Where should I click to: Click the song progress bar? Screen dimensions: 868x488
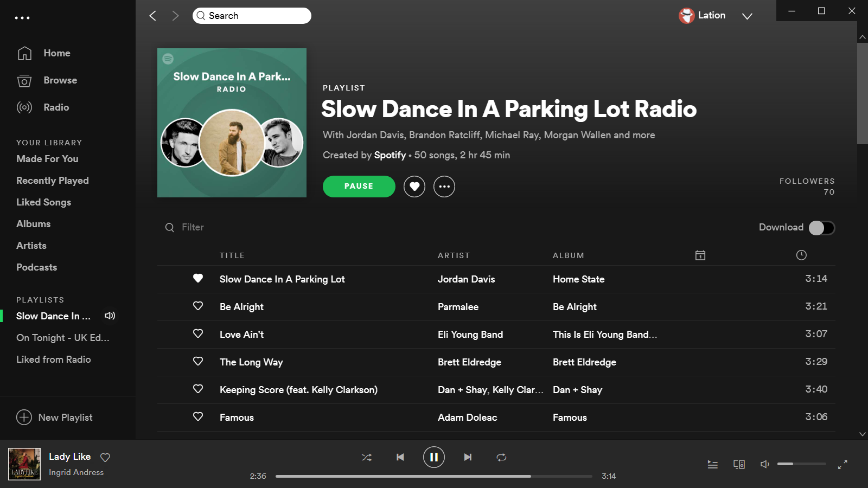pyautogui.click(x=433, y=477)
